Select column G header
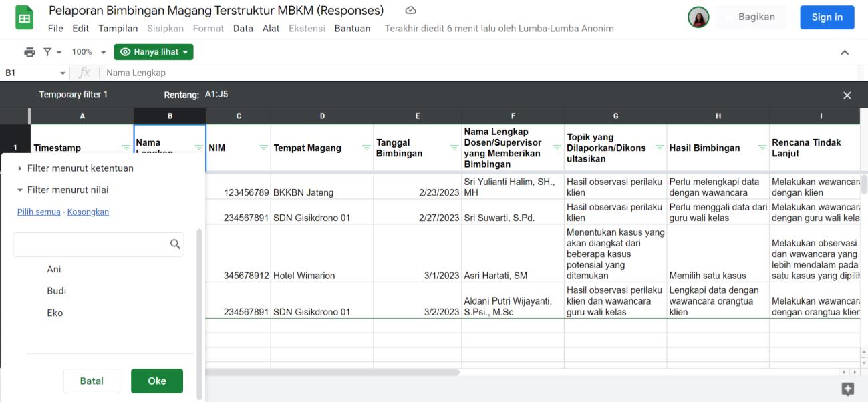Image resolution: width=868 pixels, height=402 pixels. point(615,116)
